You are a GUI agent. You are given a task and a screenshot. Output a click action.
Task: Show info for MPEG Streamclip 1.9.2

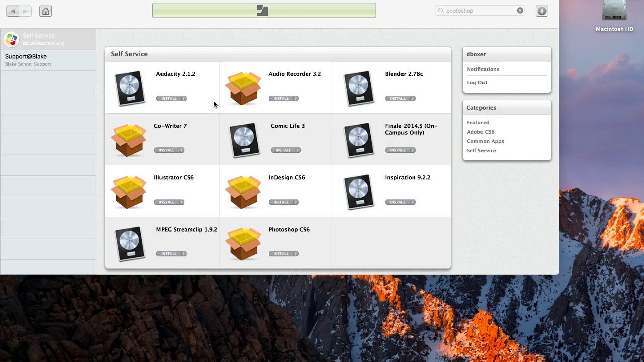click(184, 254)
